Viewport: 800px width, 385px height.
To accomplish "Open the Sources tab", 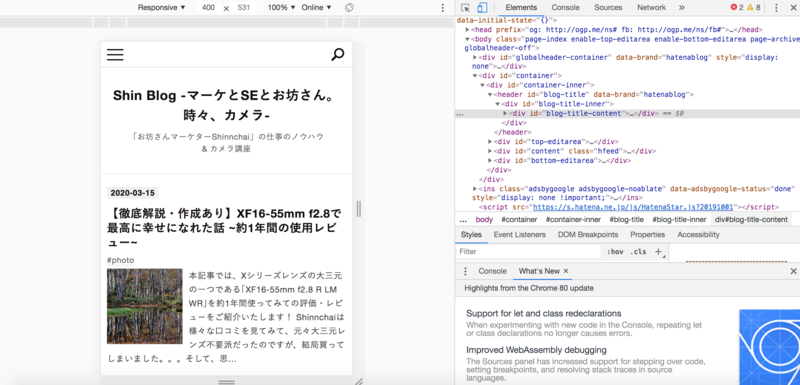I will (x=608, y=8).
